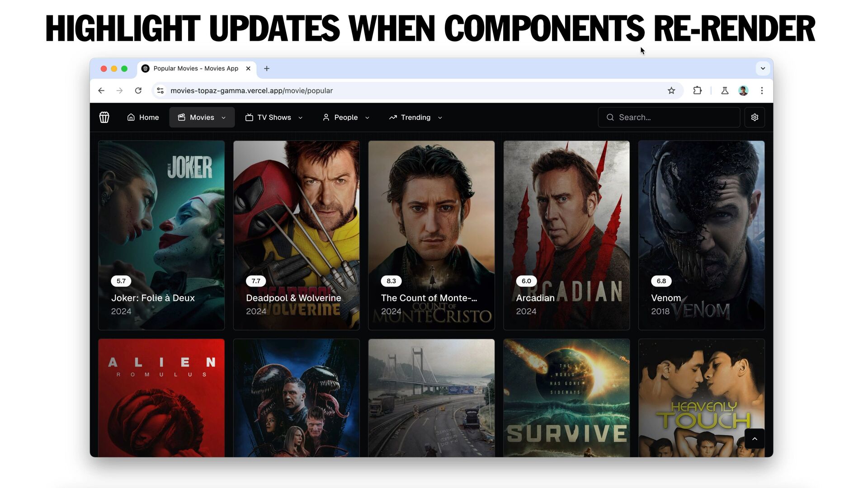Viewport: 868px width, 488px height.
Task: Click the Search movies input field
Action: tap(669, 117)
